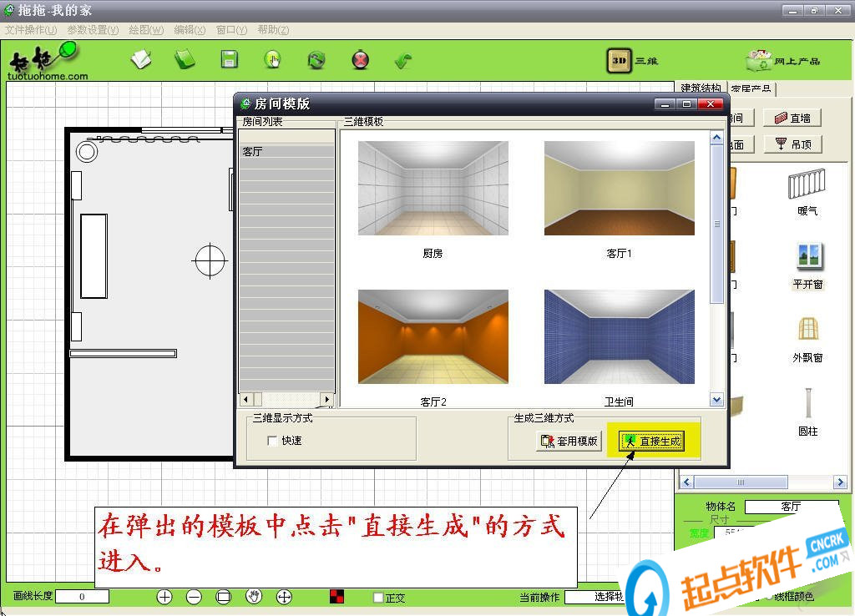Open the 3D 三维 view

[x=633, y=60]
